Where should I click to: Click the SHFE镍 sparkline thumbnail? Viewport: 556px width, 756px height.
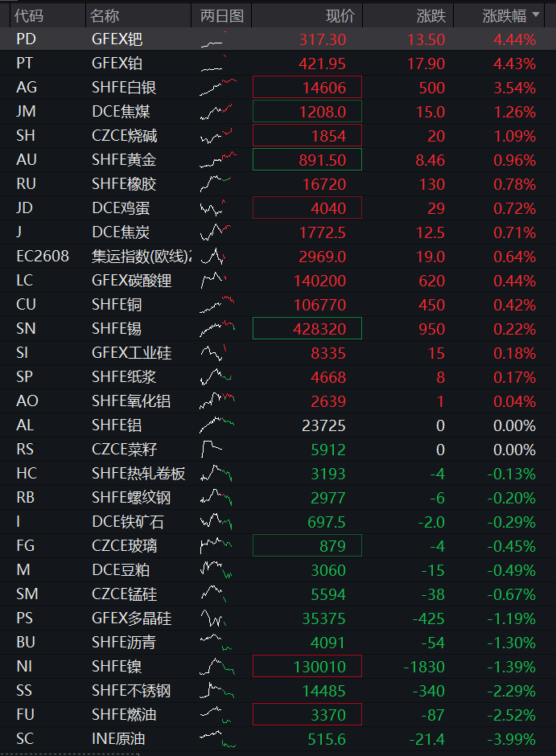pos(217,666)
